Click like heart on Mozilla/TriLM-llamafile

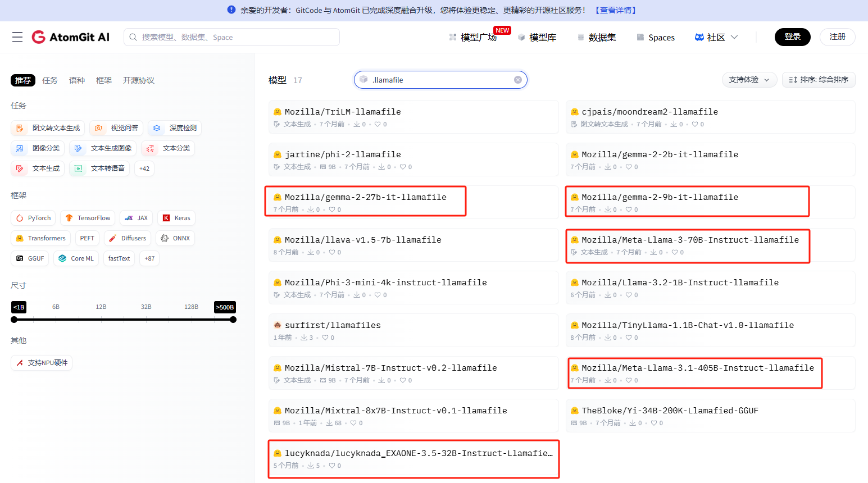pyautogui.click(x=378, y=124)
